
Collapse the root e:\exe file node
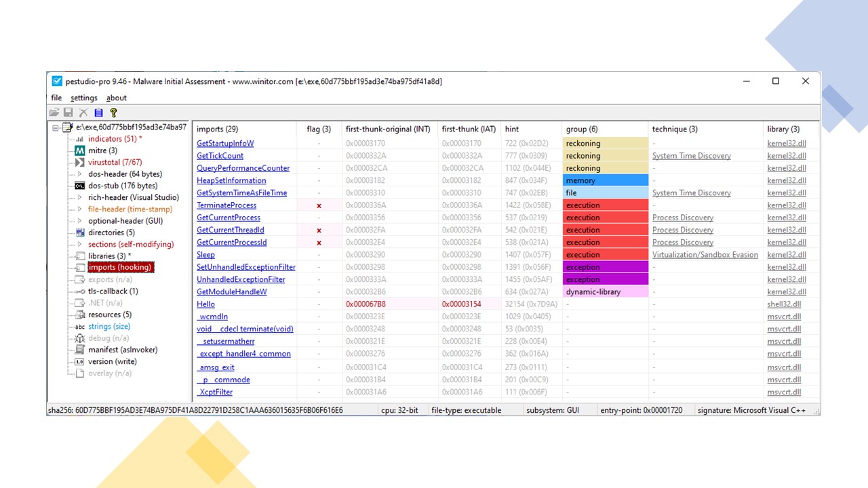(56, 127)
